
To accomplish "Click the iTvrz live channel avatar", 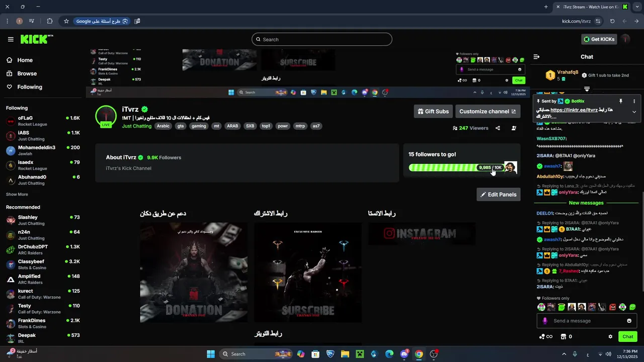I will click(106, 116).
